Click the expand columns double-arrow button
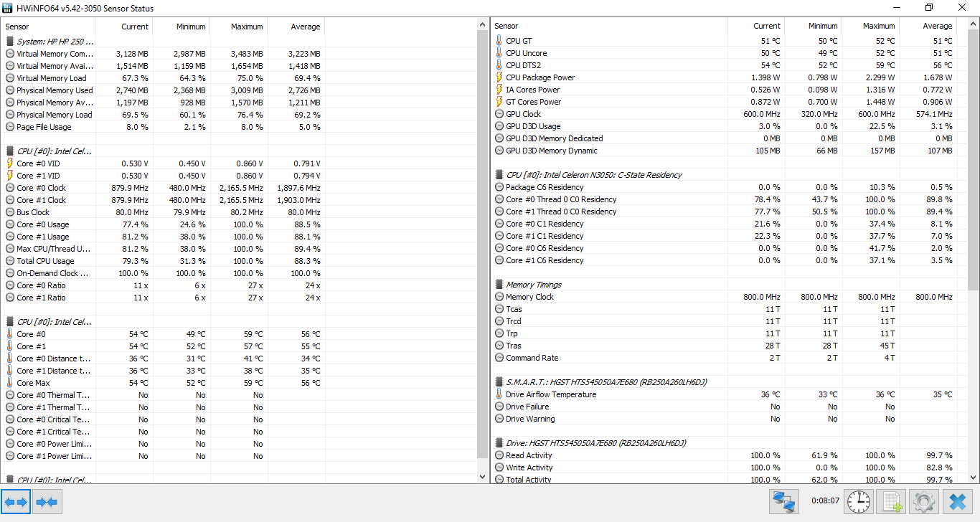980x522 pixels. 15,502
